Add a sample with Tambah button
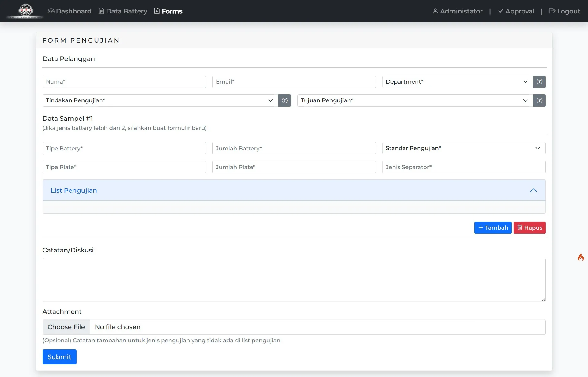The width and height of the screenshot is (588, 377). click(493, 228)
